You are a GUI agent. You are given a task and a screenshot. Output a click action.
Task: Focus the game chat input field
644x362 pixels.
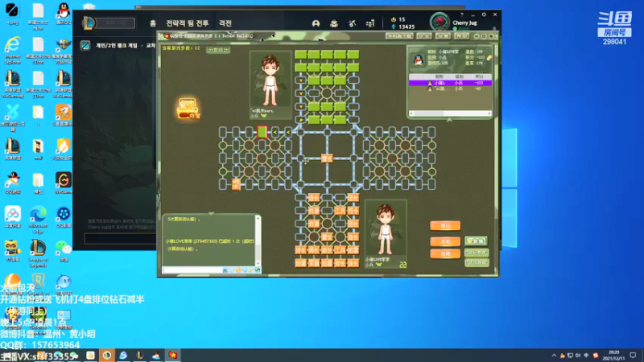[192, 270]
